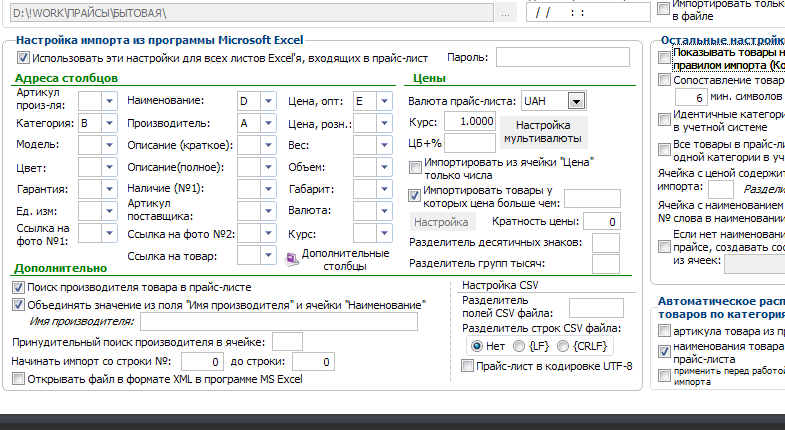
Task: Click the '...' browse button next to path
Action: click(506, 13)
